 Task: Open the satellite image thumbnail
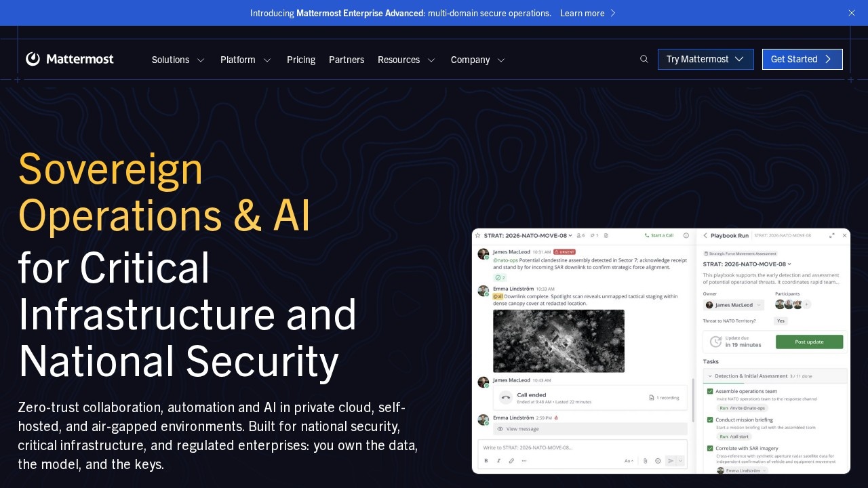[559, 341]
